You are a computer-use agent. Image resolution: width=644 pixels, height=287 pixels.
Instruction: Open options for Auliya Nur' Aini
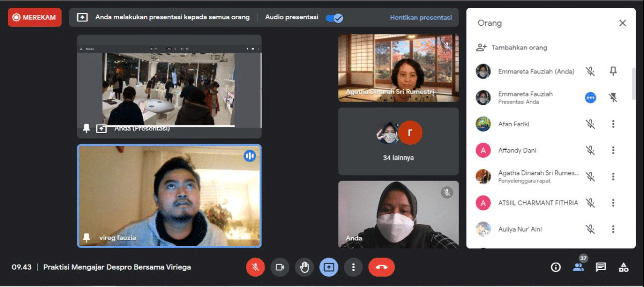[613, 229]
